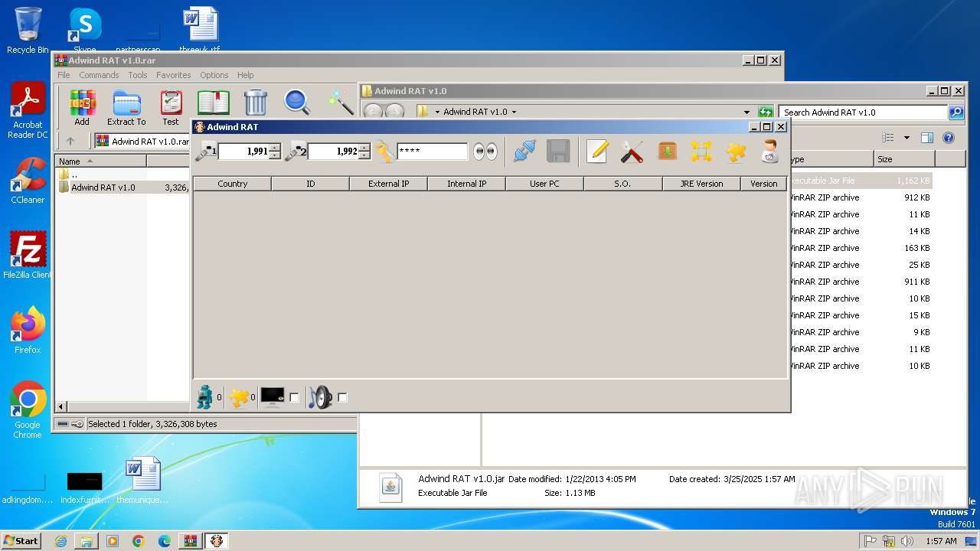
Task: Expand the Explorer address bar dropdown arrow
Action: [x=747, y=112]
